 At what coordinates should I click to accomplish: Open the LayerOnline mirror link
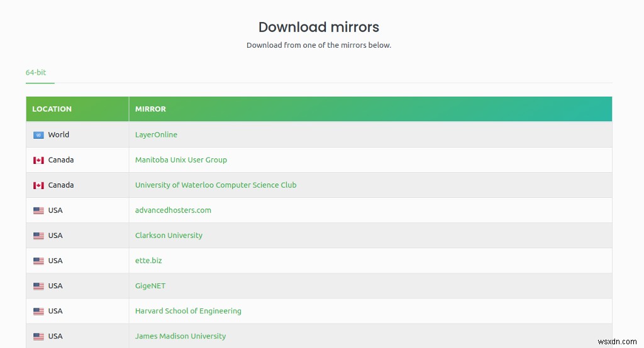pyautogui.click(x=156, y=134)
